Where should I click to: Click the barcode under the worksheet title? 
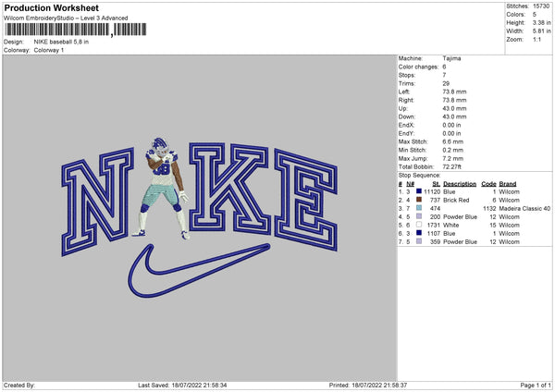coord(76,30)
